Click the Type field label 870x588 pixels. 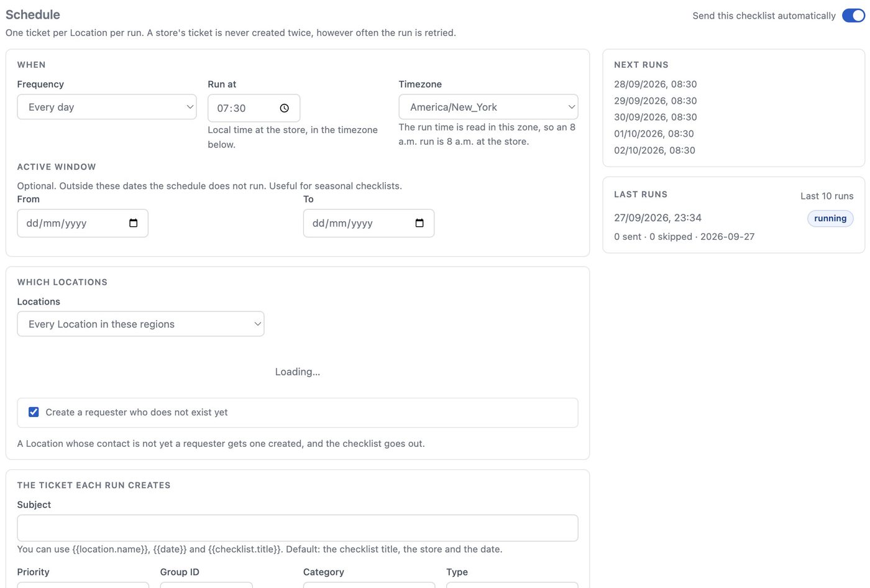point(457,572)
